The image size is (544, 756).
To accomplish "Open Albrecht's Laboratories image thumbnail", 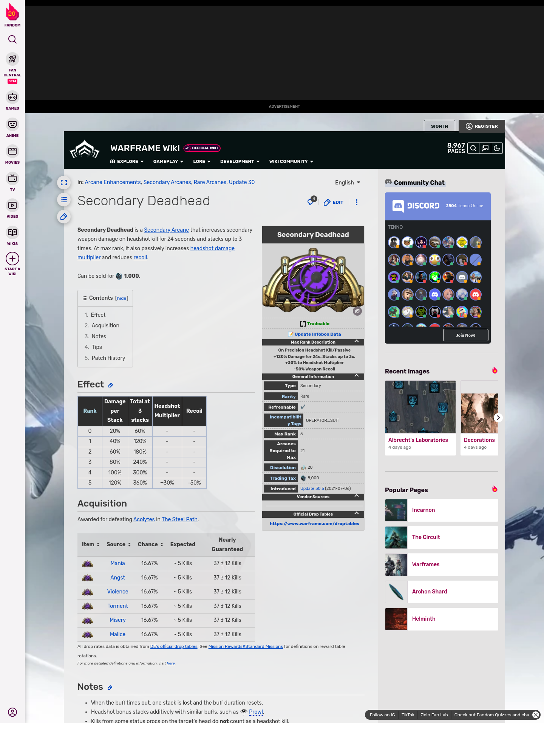I will tap(420, 407).
